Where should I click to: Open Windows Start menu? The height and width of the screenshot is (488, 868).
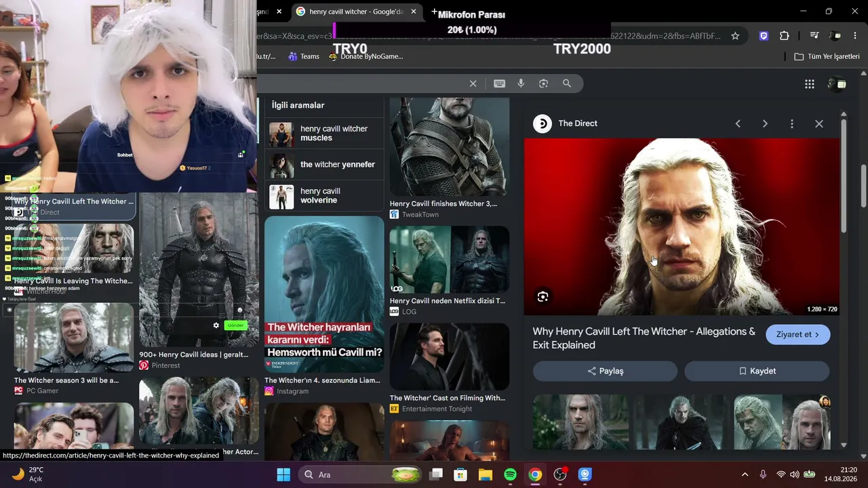pos(283,474)
